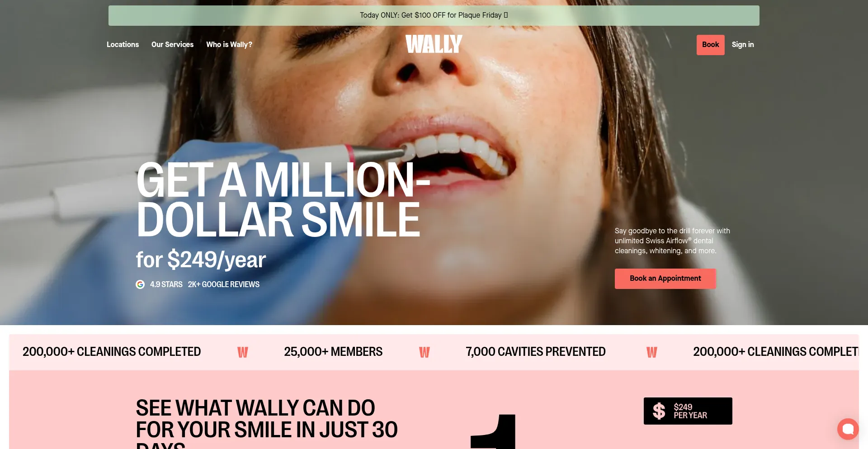The height and width of the screenshot is (449, 868).
Task: Go to Who is Wally? page
Action: [x=229, y=44]
